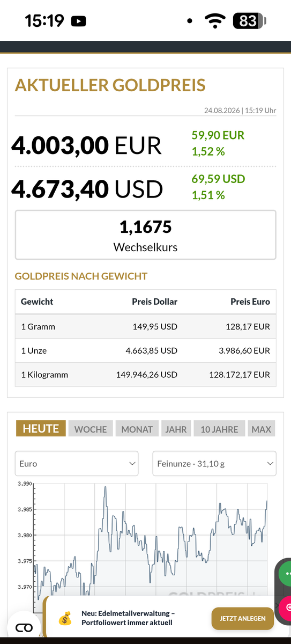Expand the Feinunze - 31,10 g dropdown
291x644 pixels.
click(x=214, y=464)
